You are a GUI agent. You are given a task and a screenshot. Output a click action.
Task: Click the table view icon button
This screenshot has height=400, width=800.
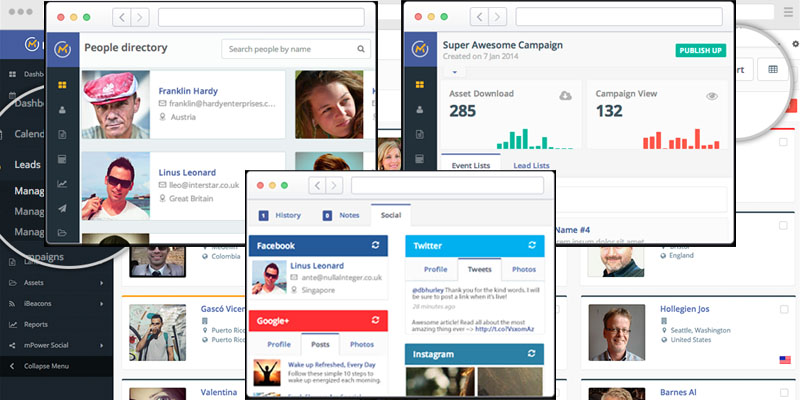coord(772,69)
